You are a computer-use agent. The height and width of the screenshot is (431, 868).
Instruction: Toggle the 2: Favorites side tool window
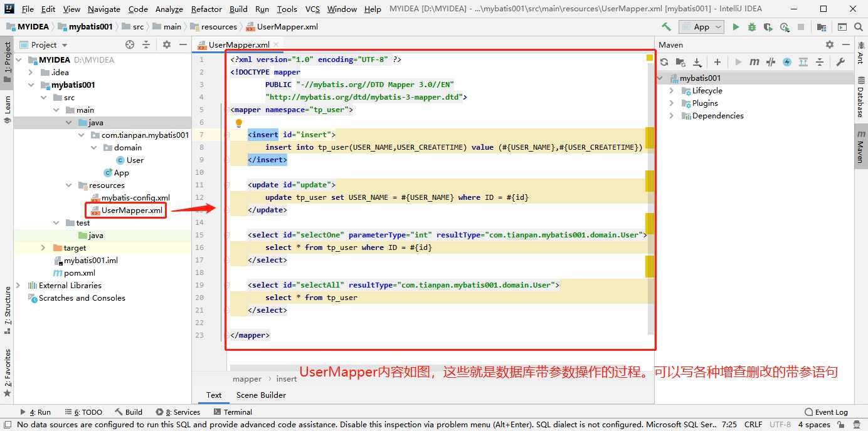[7, 373]
